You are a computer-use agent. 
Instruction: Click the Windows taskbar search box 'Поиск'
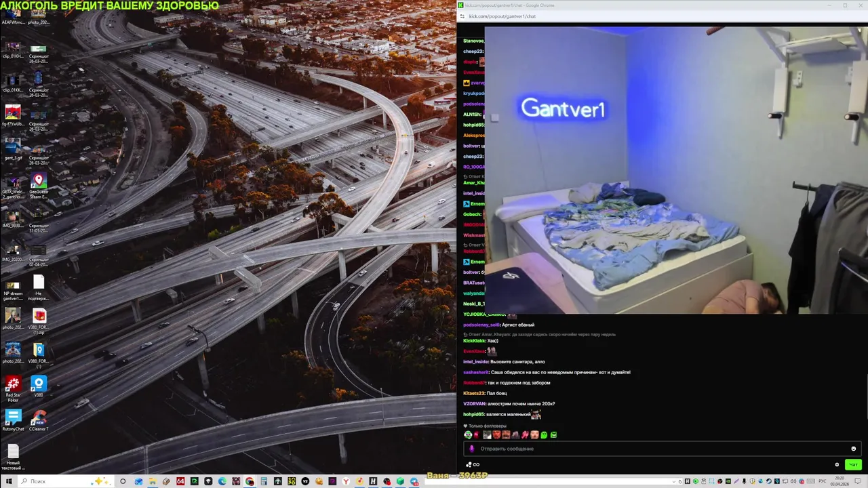point(64,481)
